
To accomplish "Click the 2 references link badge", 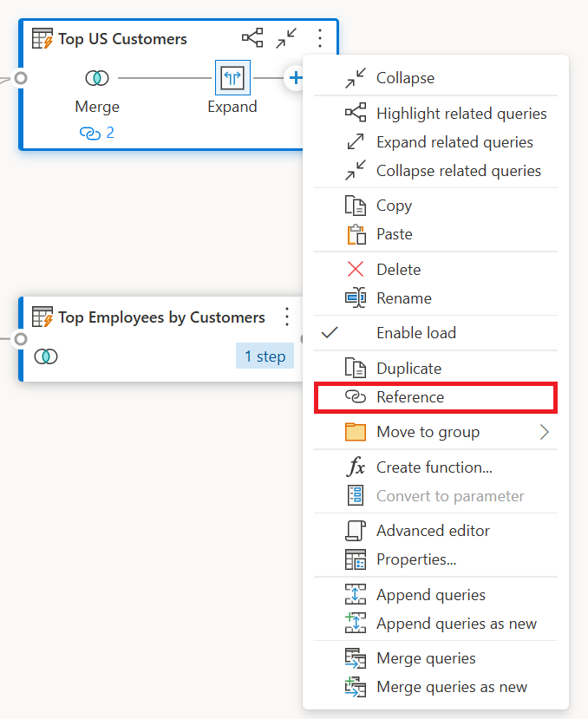I will pos(97,133).
